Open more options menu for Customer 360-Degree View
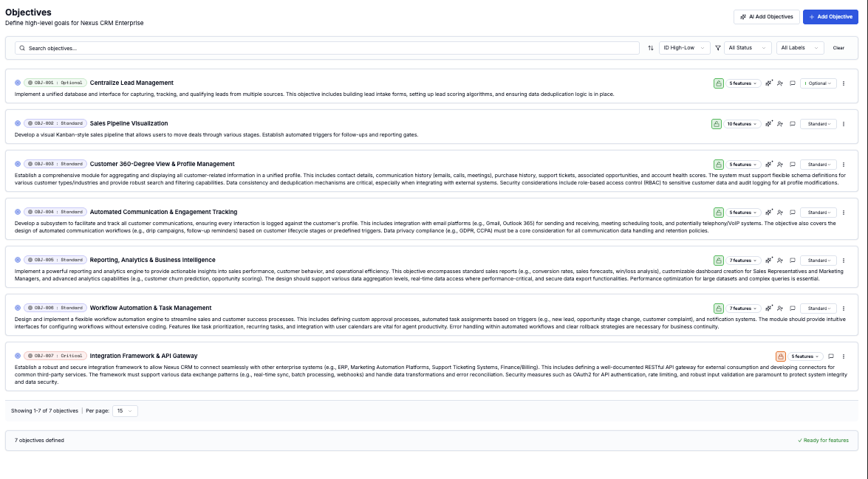The height and width of the screenshot is (479, 868). 844,165
